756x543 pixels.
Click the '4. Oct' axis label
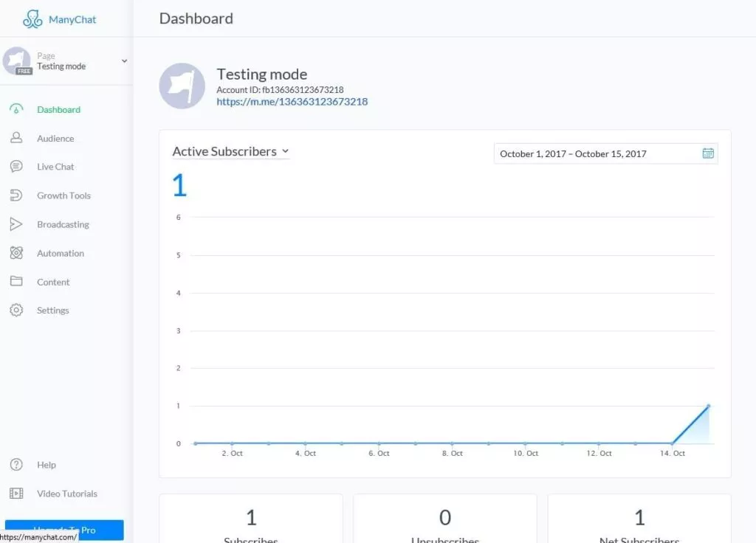pyautogui.click(x=305, y=453)
